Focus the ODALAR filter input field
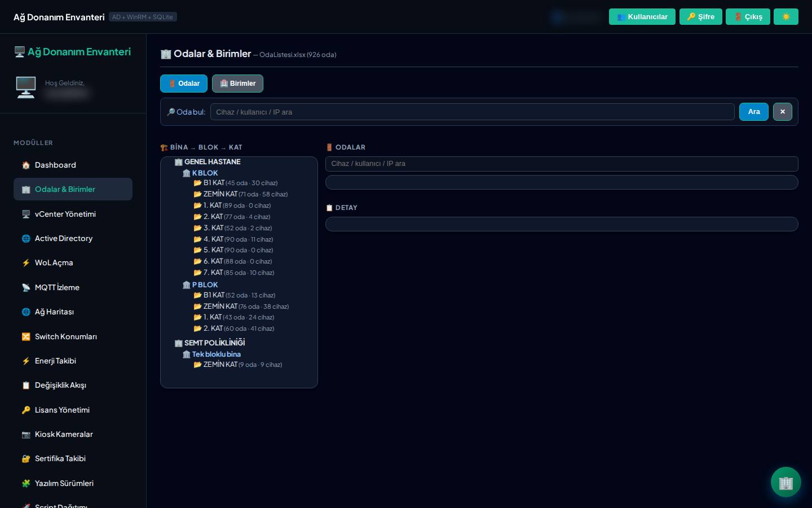The width and height of the screenshot is (812, 508). (562, 164)
